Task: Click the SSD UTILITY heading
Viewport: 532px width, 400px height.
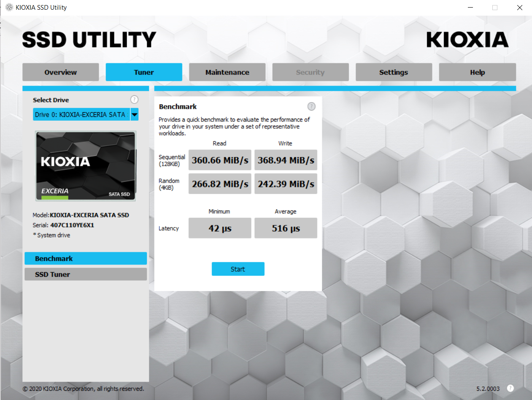Action: 89,40
